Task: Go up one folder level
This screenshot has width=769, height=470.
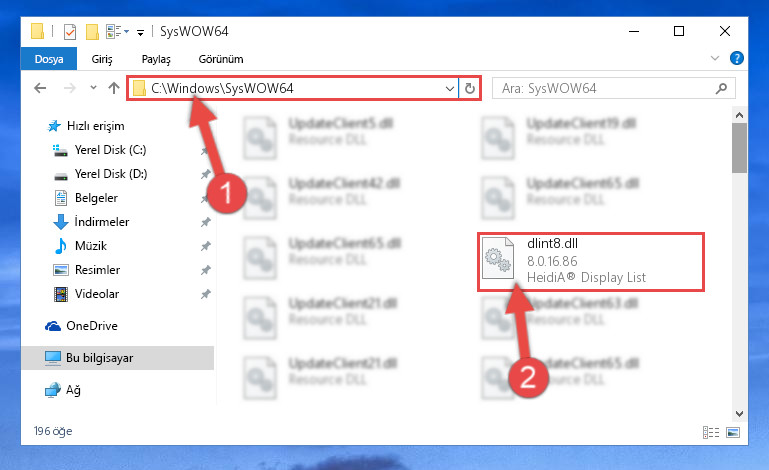Action: click(x=114, y=88)
